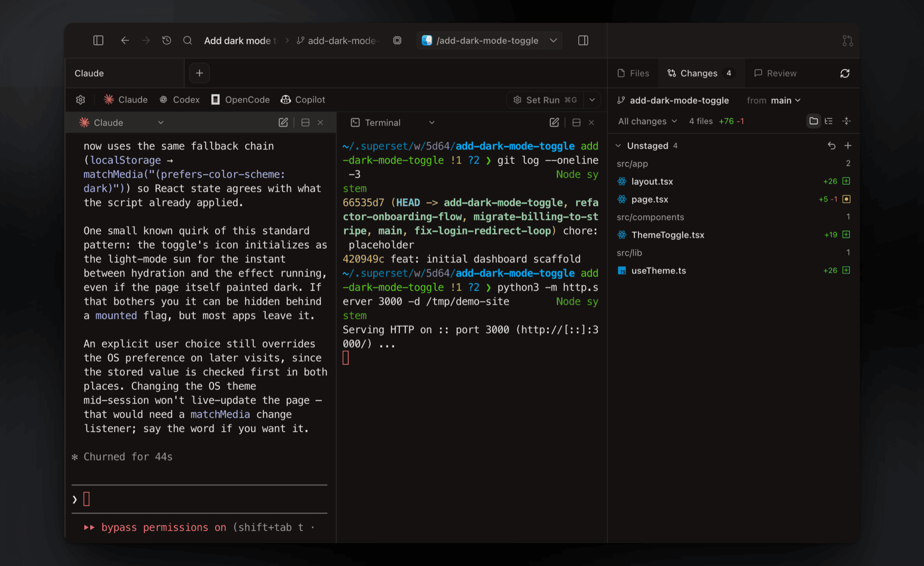The height and width of the screenshot is (566, 924).
Task: Click the chip icon next to branch name
Action: [x=397, y=40]
